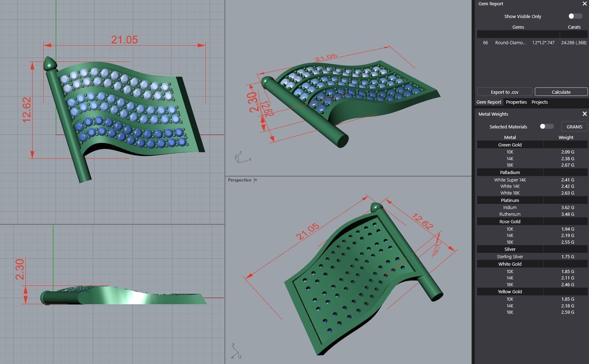The width and height of the screenshot is (589, 364).
Task: Select Yellow Gold 14K weight 2.18 G
Action: [567, 306]
